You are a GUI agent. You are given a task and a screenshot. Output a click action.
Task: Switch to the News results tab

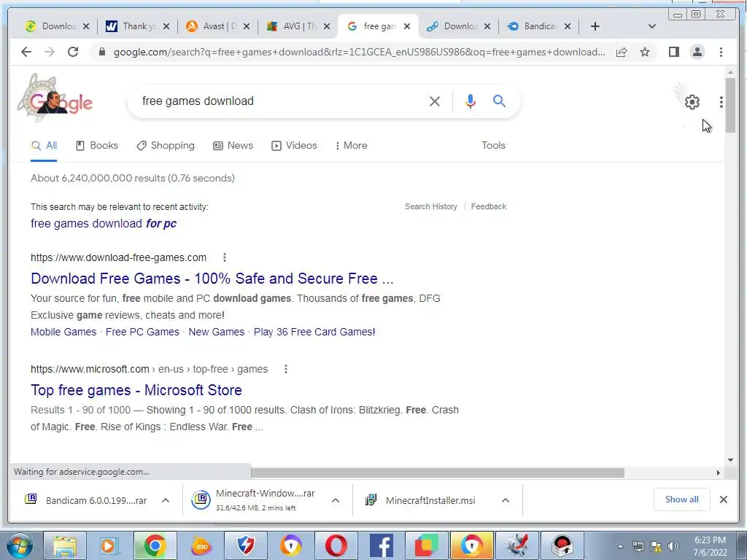pyautogui.click(x=233, y=146)
